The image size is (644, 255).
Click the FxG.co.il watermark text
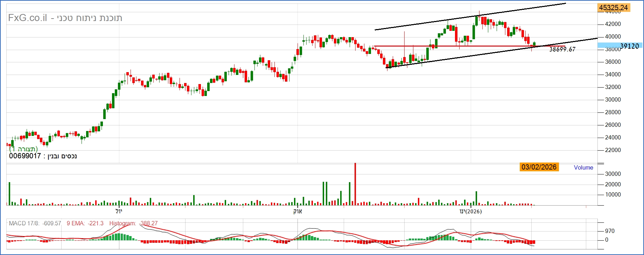point(28,18)
